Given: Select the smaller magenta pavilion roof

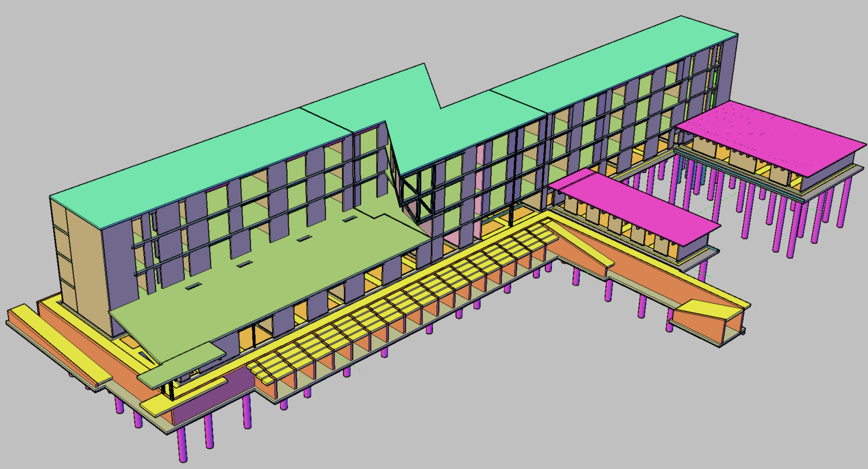Looking at the screenshot, I should pos(635,206).
